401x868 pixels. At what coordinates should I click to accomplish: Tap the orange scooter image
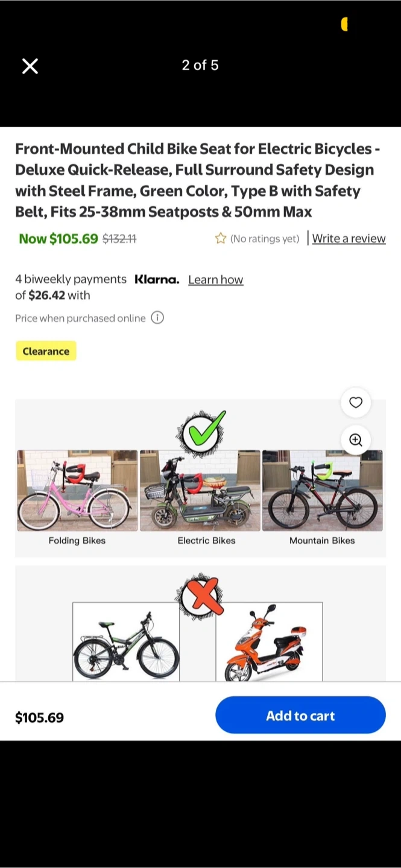click(269, 641)
